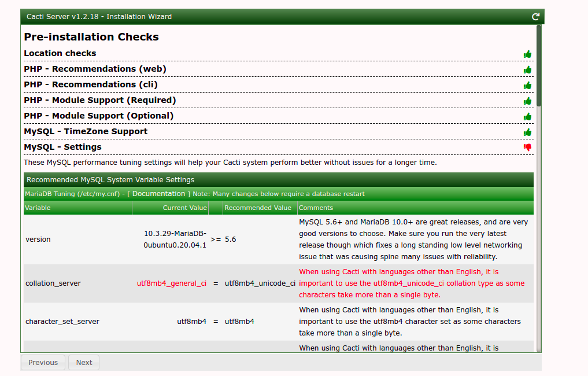Expand PHP - Module Support (Required) section

coord(99,100)
